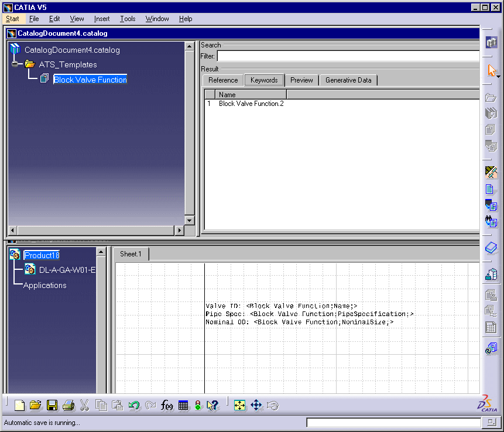Open the File menu
The height and width of the screenshot is (432, 504).
pos(34,19)
